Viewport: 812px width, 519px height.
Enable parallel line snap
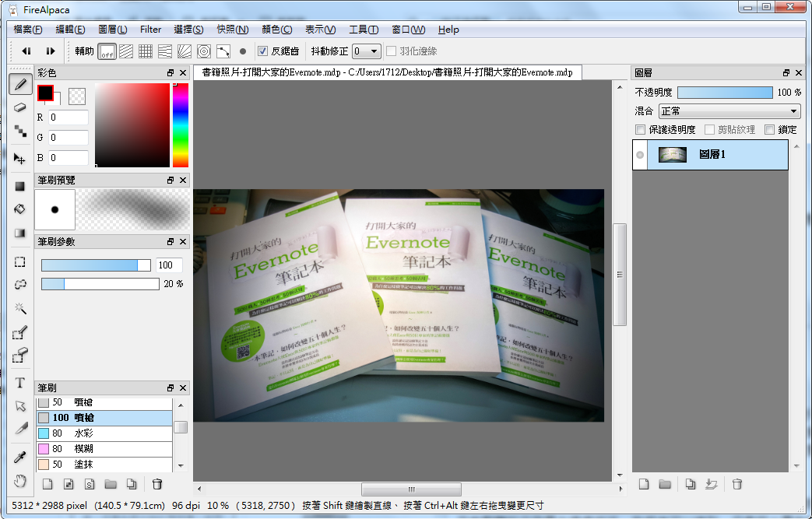(x=126, y=51)
